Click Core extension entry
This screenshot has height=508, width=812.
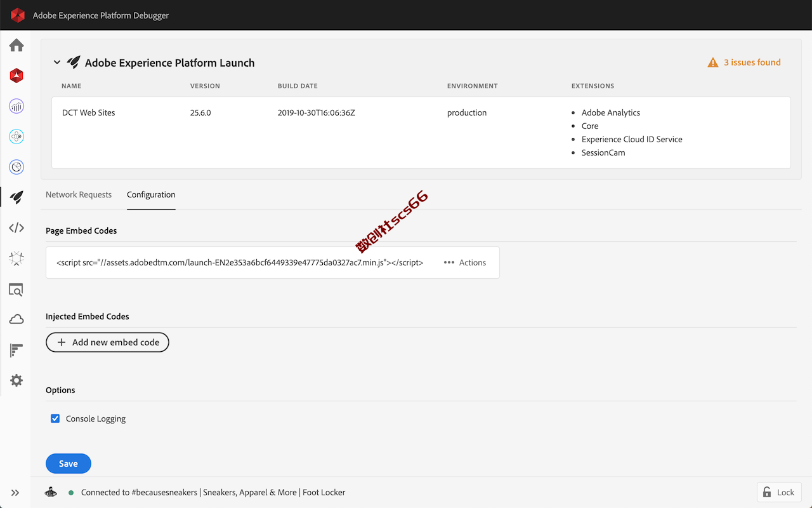coord(590,126)
